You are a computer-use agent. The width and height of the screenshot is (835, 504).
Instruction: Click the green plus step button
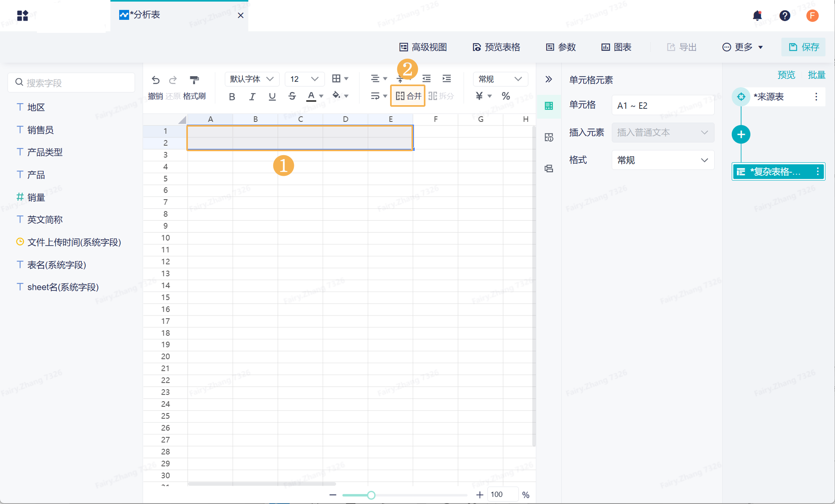coord(741,135)
